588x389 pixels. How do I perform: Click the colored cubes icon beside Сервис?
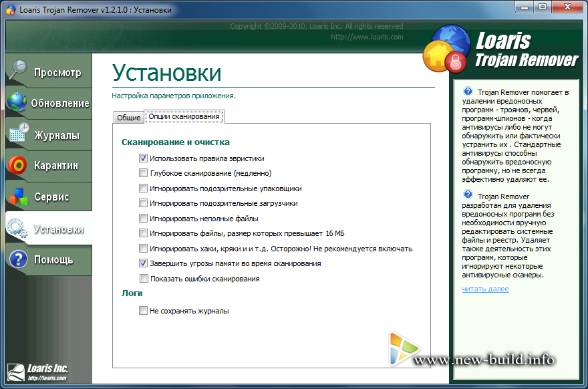coord(19,197)
